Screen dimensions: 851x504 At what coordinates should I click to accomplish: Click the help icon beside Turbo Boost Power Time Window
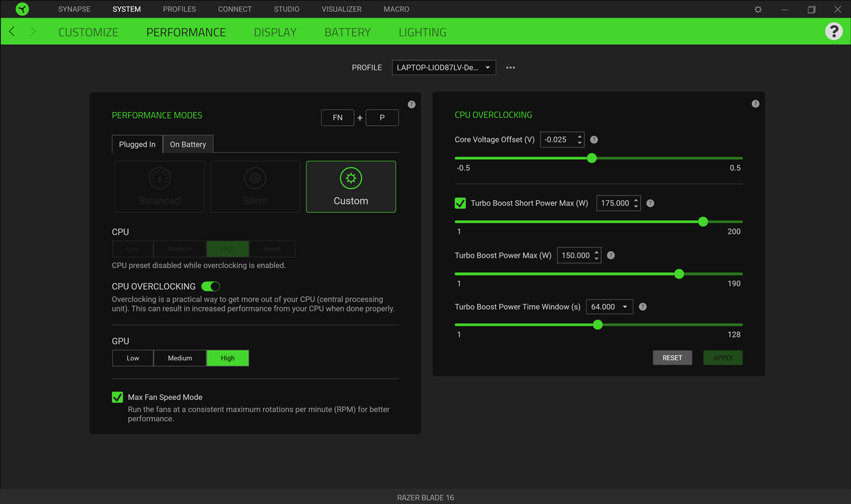click(643, 306)
